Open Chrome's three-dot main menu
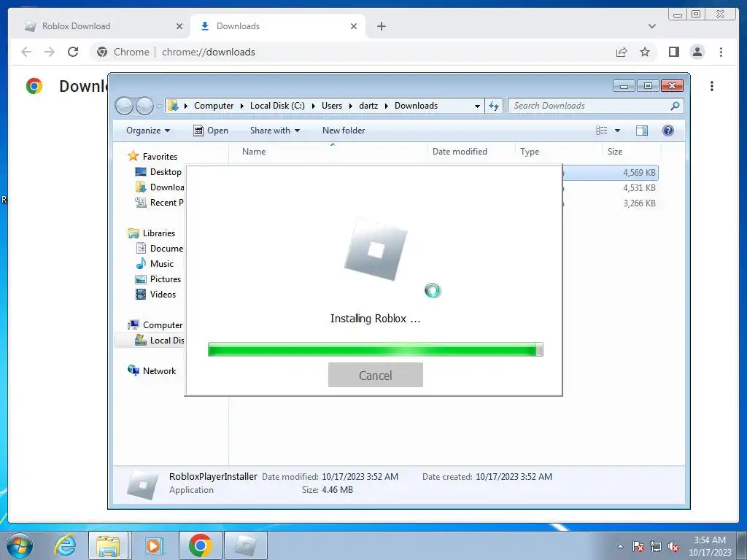The width and height of the screenshot is (747, 560). (x=721, y=52)
